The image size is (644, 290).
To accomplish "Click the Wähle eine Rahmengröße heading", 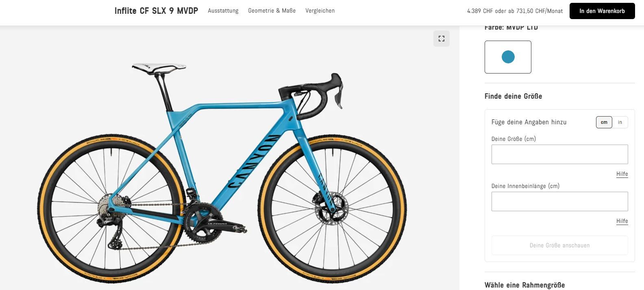I will coord(524,285).
